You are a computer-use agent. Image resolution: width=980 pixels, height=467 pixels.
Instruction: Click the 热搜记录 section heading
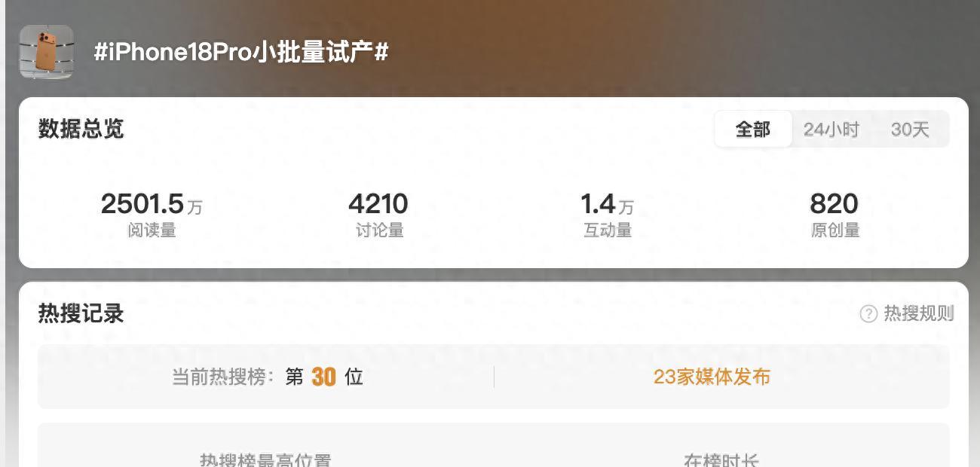81,313
